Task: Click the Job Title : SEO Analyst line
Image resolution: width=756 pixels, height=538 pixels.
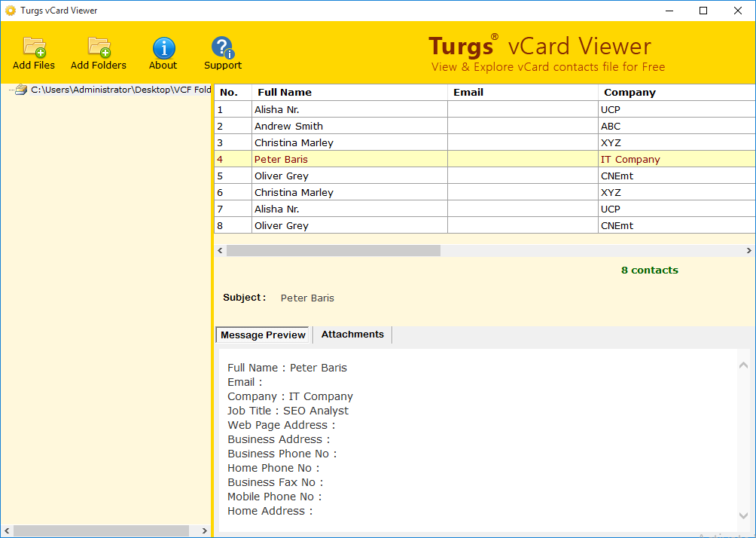Action: pos(288,411)
